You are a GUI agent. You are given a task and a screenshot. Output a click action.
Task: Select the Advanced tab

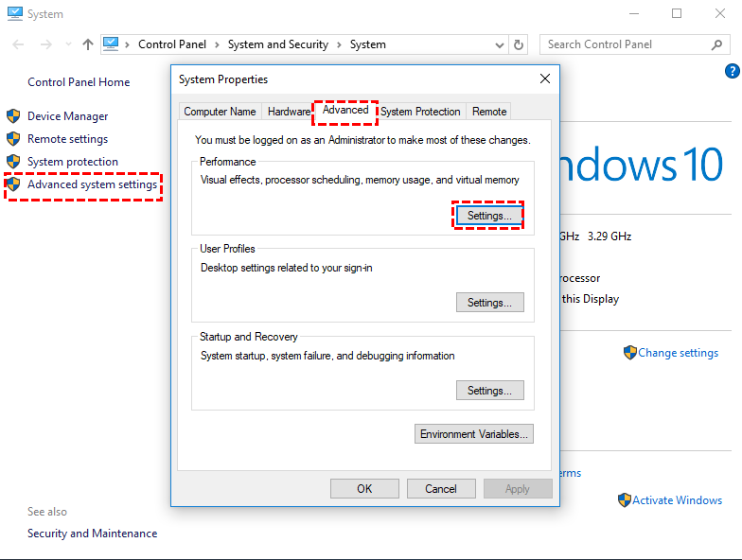[345, 110]
